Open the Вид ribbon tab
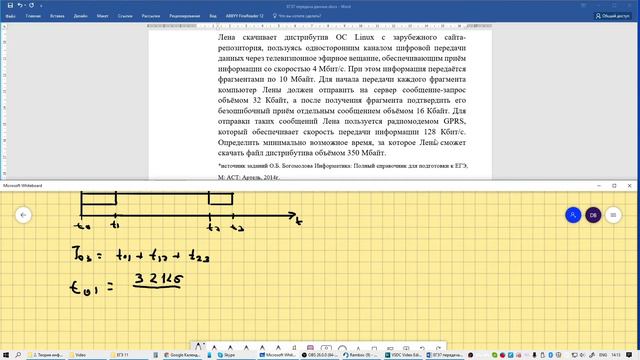 [x=213, y=16]
